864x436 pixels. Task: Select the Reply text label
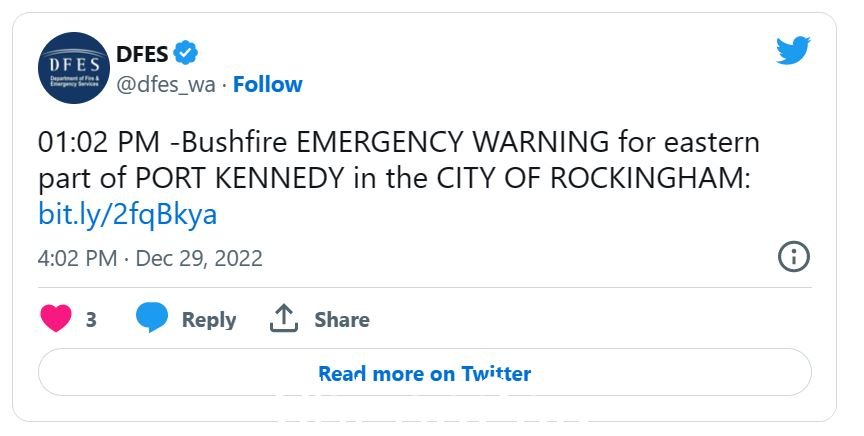(209, 320)
